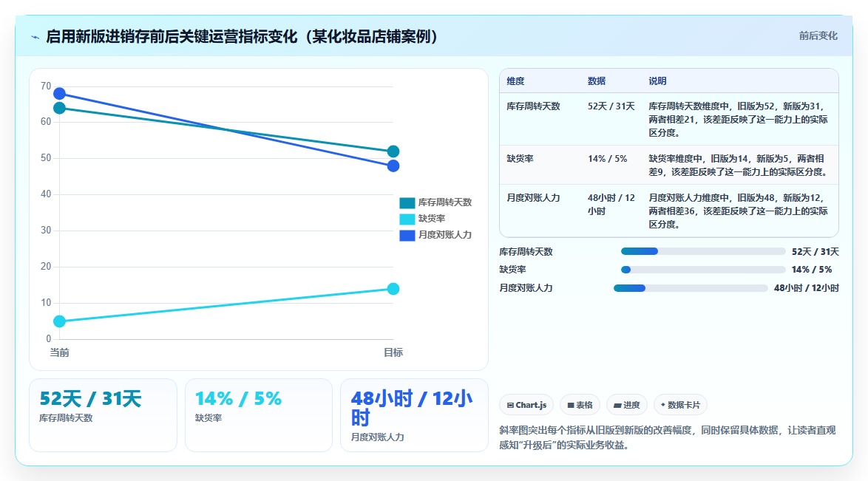Viewport: 868px width, 481px height.
Task: Click the 进度 tag icon
Action: 617,405
